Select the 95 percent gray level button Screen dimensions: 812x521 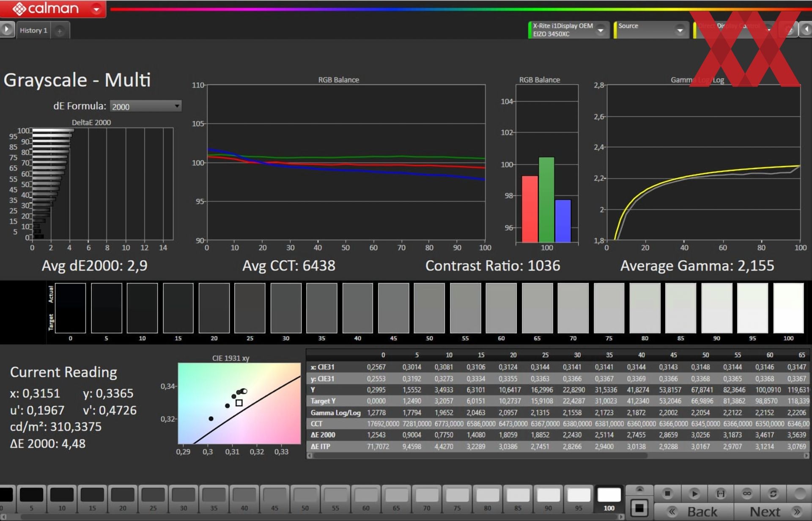point(579,499)
